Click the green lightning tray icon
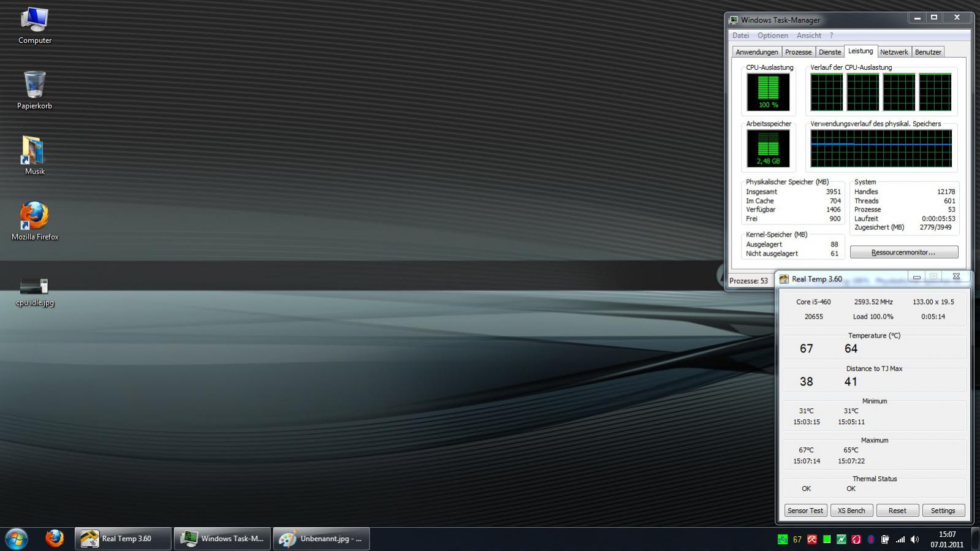The height and width of the screenshot is (551, 980). (841, 539)
